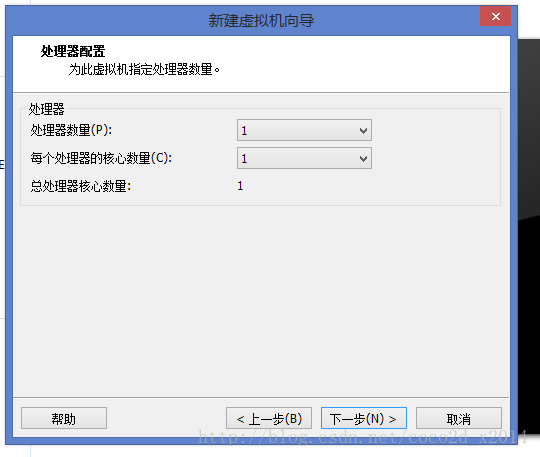The height and width of the screenshot is (457, 540).
Task: Click the 每个处理器的核心数量(C) label
Action: pyautogui.click(x=101, y=158)
